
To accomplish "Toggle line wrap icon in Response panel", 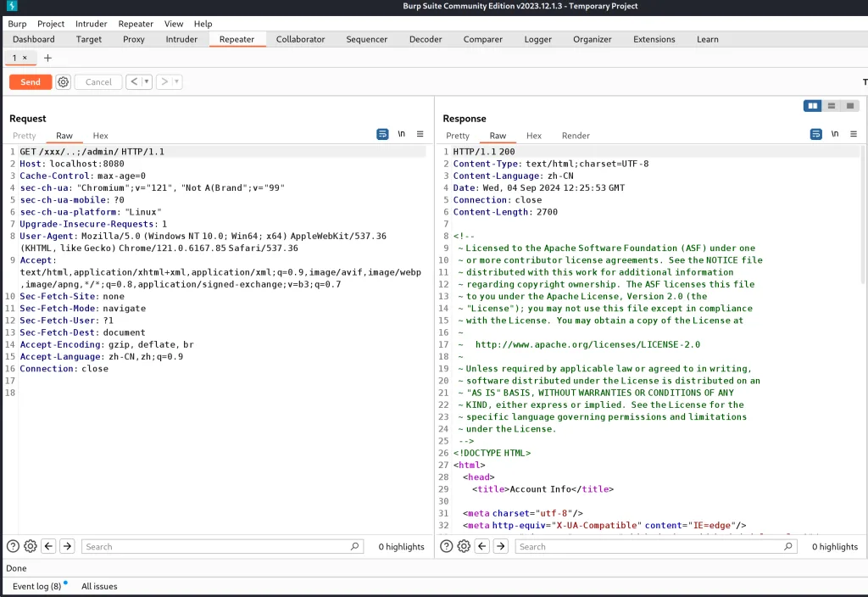I will (x=816, y=134).
